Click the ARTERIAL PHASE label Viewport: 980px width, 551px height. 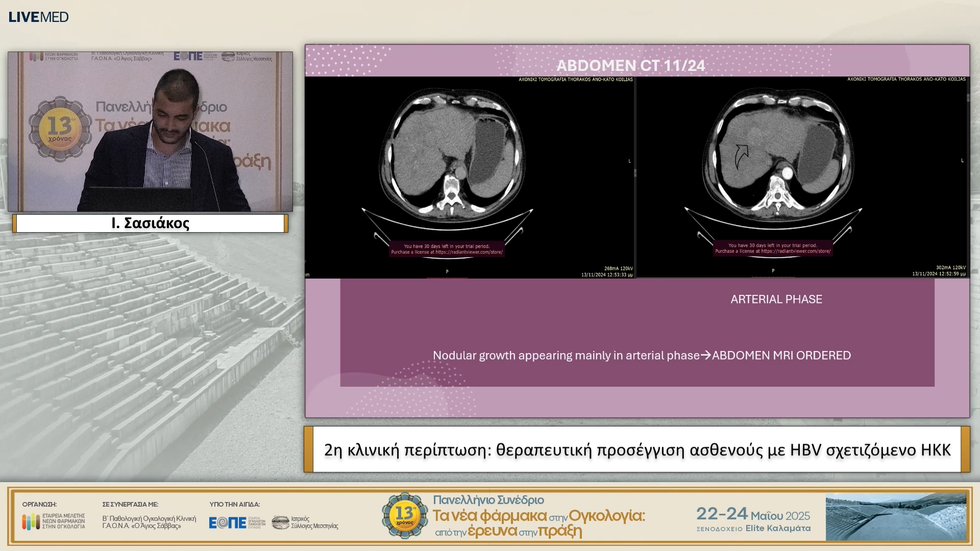click(x=776, y=299)
